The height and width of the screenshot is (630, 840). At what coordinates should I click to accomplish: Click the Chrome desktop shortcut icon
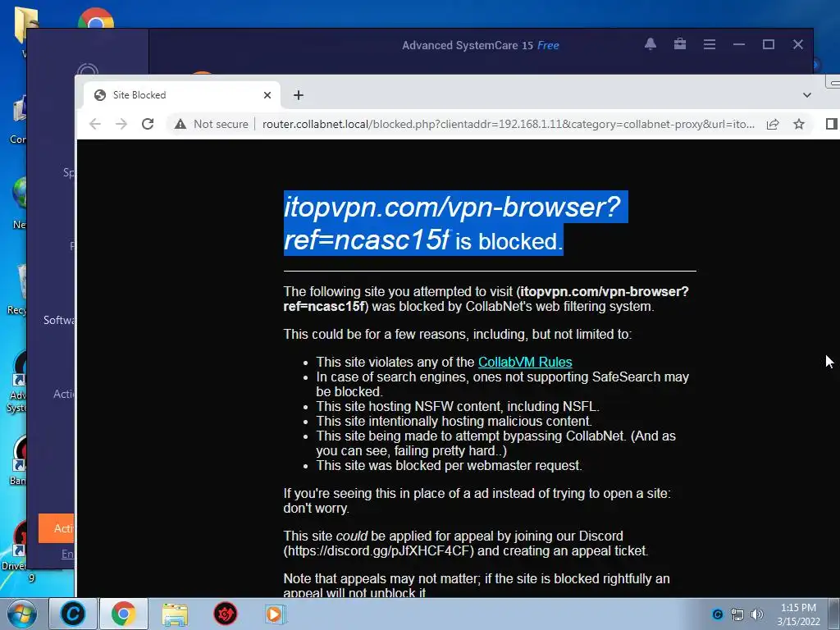[96, 19]
